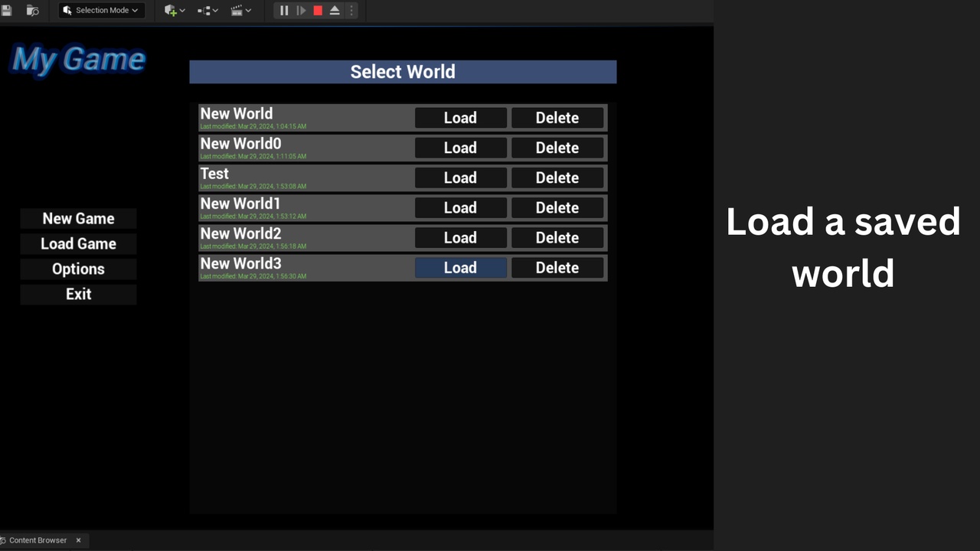Delete the New World2 save
Image resolution: width=980 pixels, height=551 pixels.
point(557,237)
